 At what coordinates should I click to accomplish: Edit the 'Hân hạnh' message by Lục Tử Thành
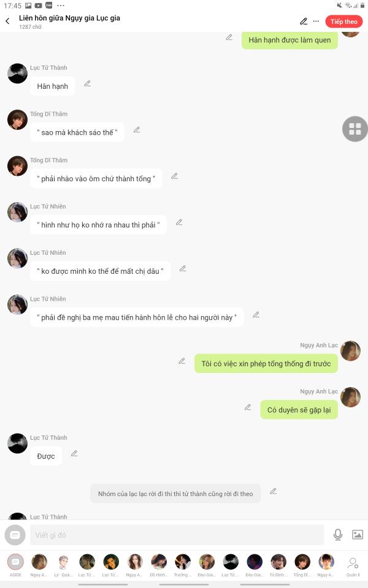[88, 84]
